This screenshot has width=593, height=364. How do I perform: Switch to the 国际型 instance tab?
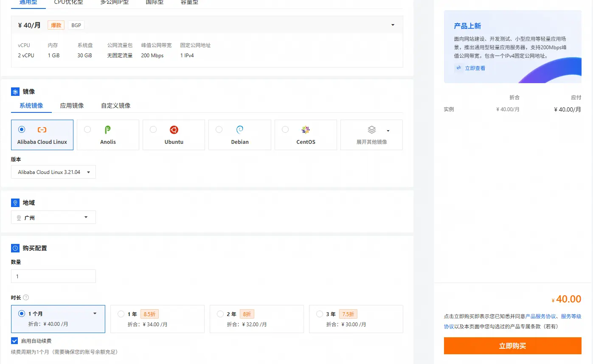[155, 2]
